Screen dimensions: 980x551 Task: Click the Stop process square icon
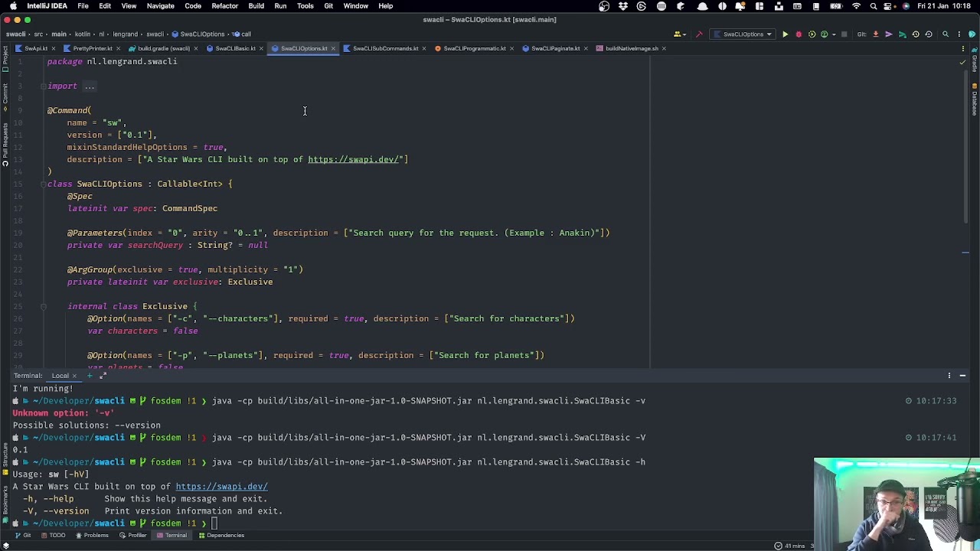[844, 34]
